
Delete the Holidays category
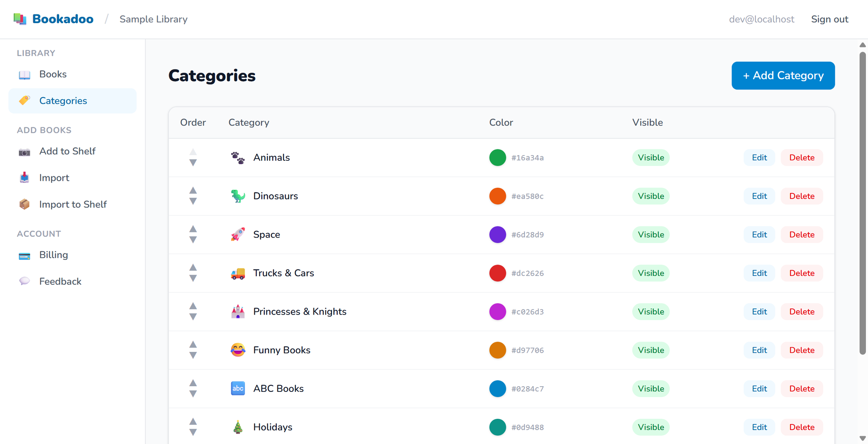801,427
